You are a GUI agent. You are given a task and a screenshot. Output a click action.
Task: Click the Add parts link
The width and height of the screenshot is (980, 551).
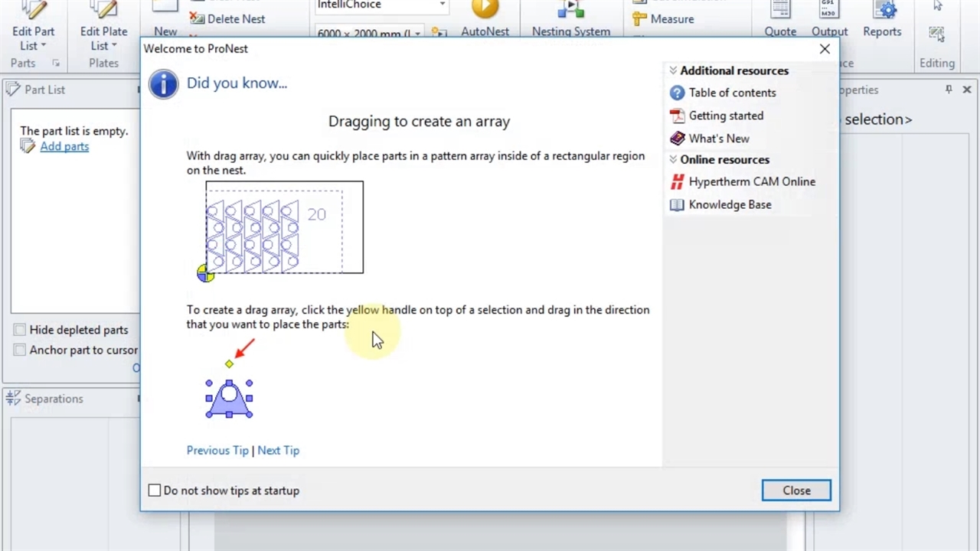(x=64, y=146)
